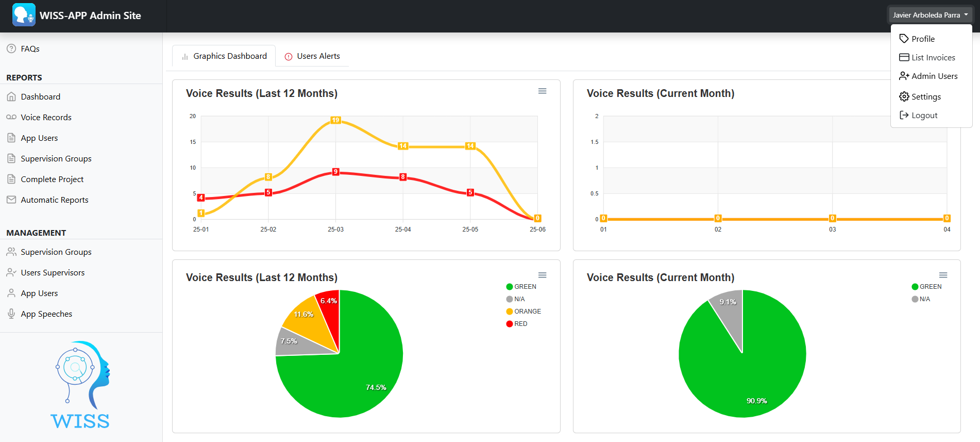Open the line chart hamburger export menu

[x=542, y=91]
